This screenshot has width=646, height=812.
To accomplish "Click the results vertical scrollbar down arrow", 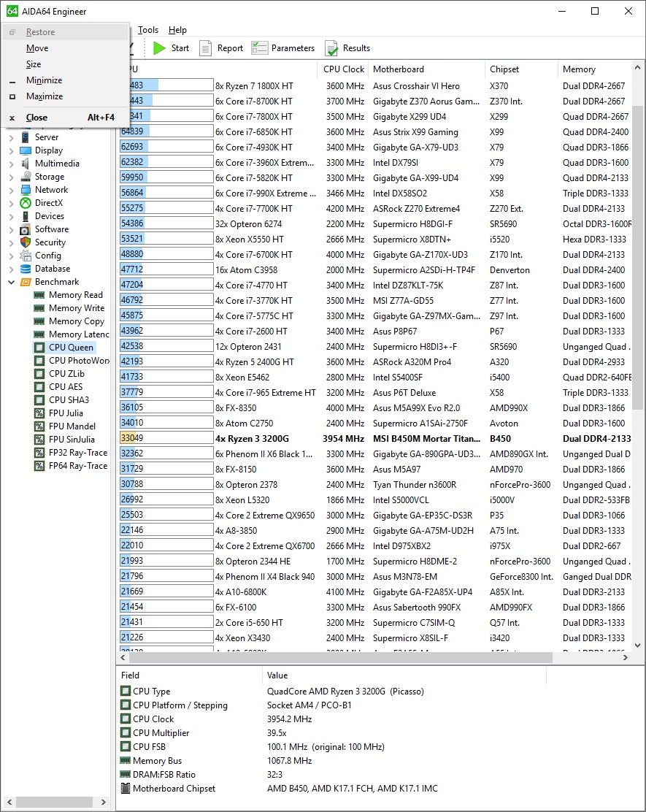I will (x=638, y=646).
